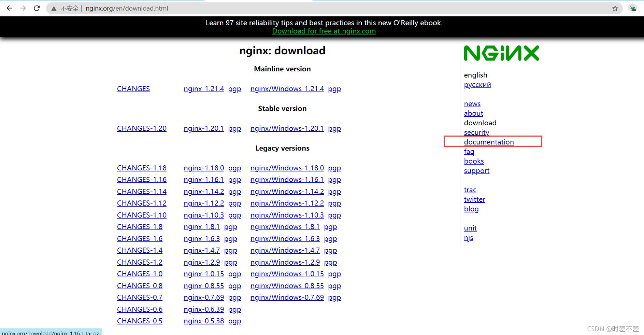Open the mainline CHANGES link
This screenshot has height=335, width=644.
click(133, 89)
